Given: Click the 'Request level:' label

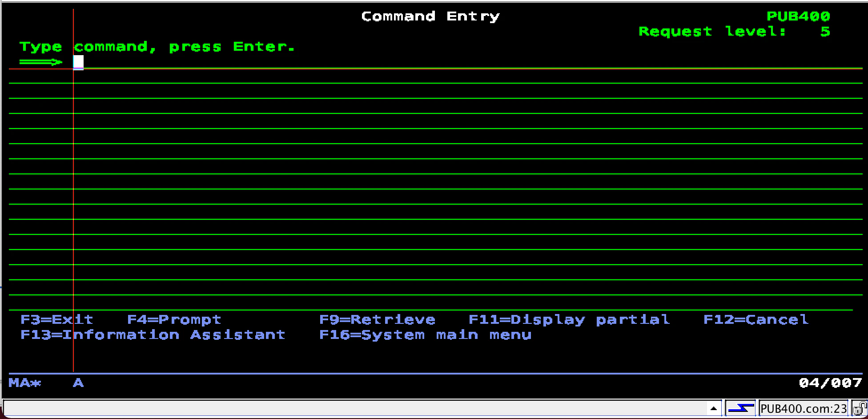Looking at the screenshot, I should [x=712, y=32].
